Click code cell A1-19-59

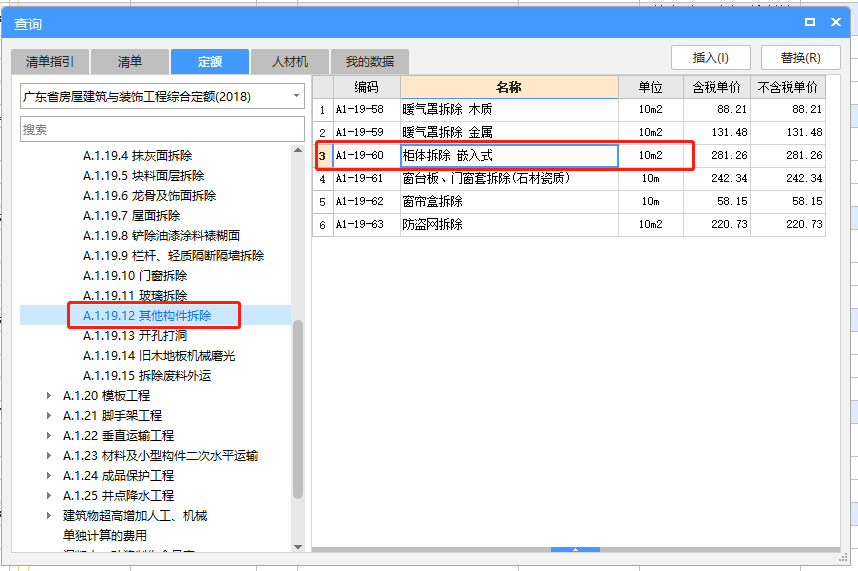coord(367,132)
